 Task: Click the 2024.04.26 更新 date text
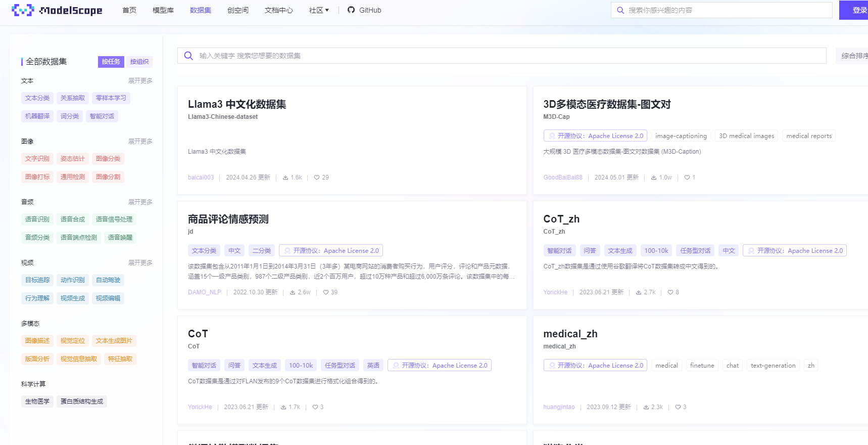[248, 177]
